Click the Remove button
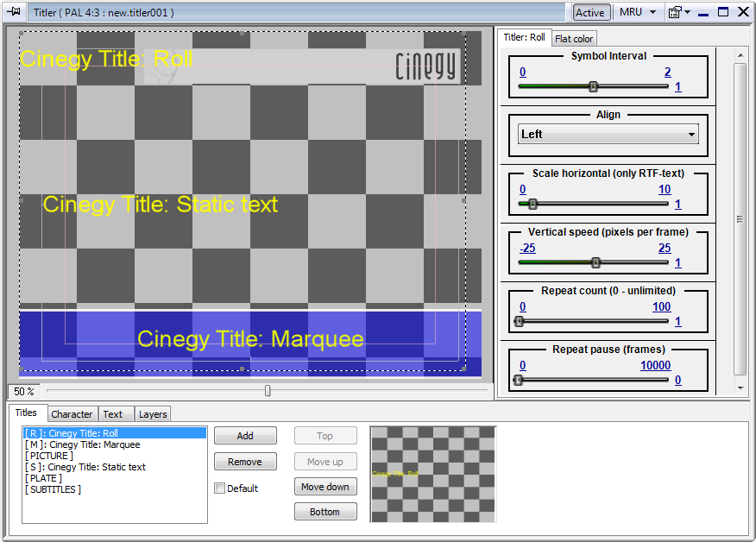Viewport: 756px width, 542px height. tap(245, 462)
